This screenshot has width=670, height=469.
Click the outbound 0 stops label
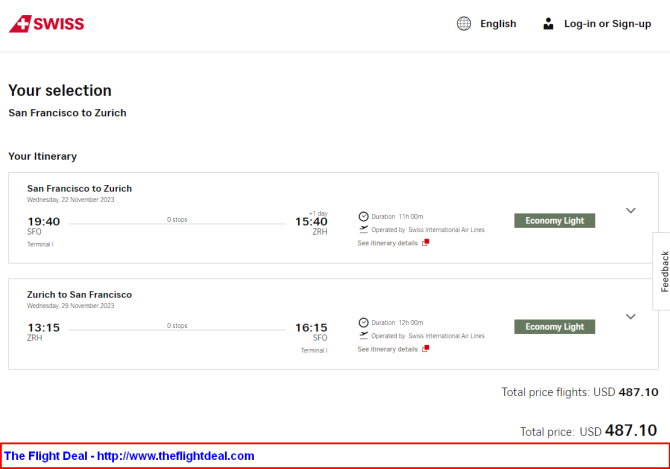point(177,220)
